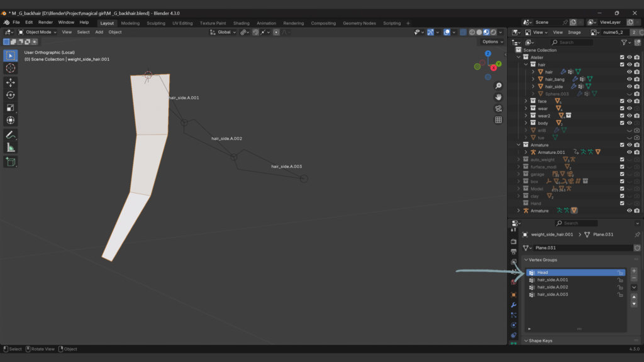Hide the hair_bang object in the viewport
This screenshot has width=644, height=362.
pos(629,79)
